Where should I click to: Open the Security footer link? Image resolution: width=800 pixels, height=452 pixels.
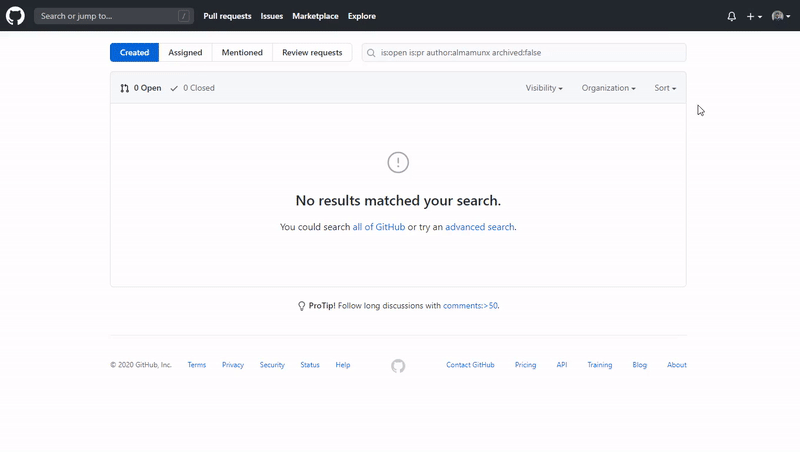coord(272,365)
